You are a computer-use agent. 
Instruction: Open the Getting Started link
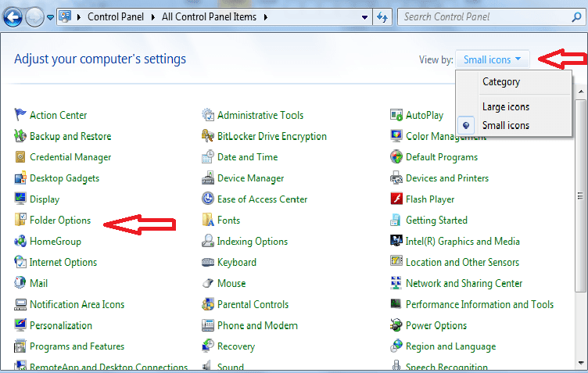(436, 220)
